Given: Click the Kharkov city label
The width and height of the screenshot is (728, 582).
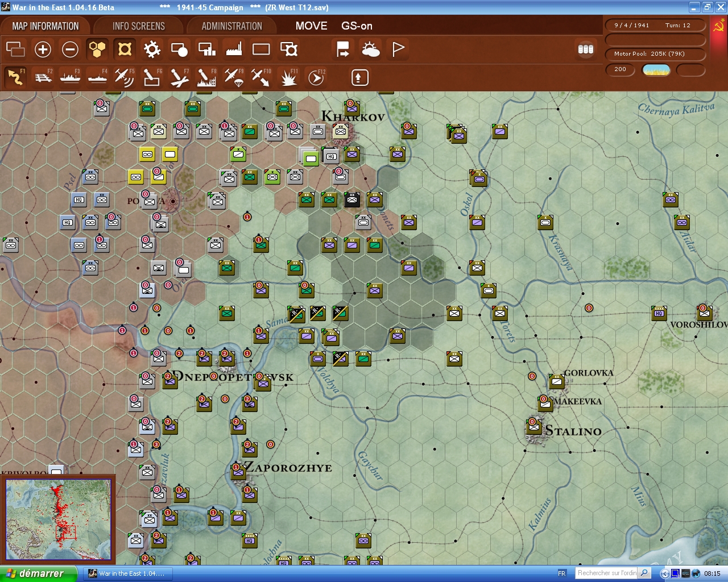Looking at the screenshot, I should [353, 117].
